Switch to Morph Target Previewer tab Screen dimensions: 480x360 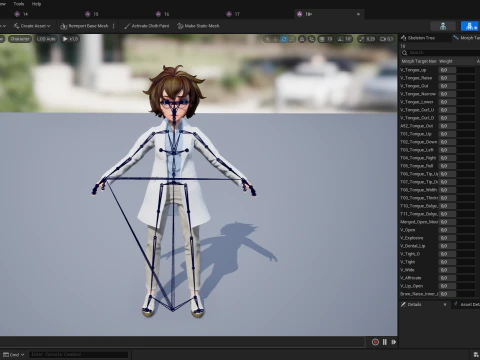click(467, 38)
